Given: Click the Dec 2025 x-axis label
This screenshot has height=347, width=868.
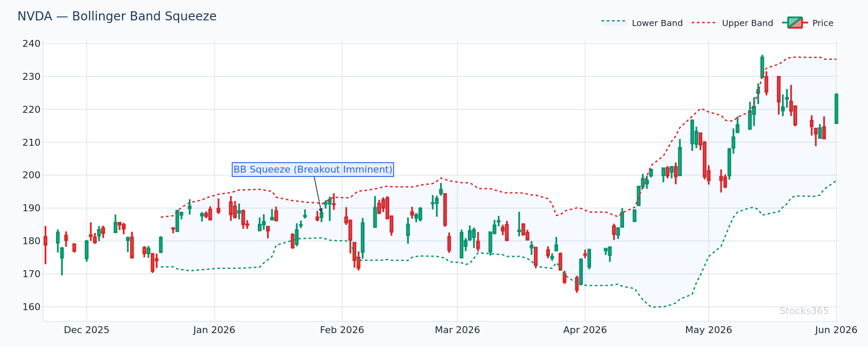Looking at the screenshot, I should 86,330.
